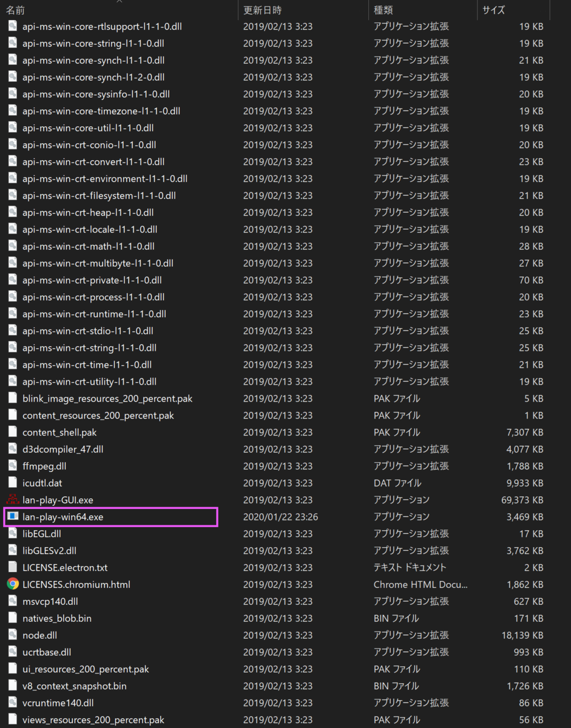Click the DLL icon of api-ms-win-crt-utility-l1-1-0.dll
Viewport: 571px width, 728px height.
click(x=13, y=382)
